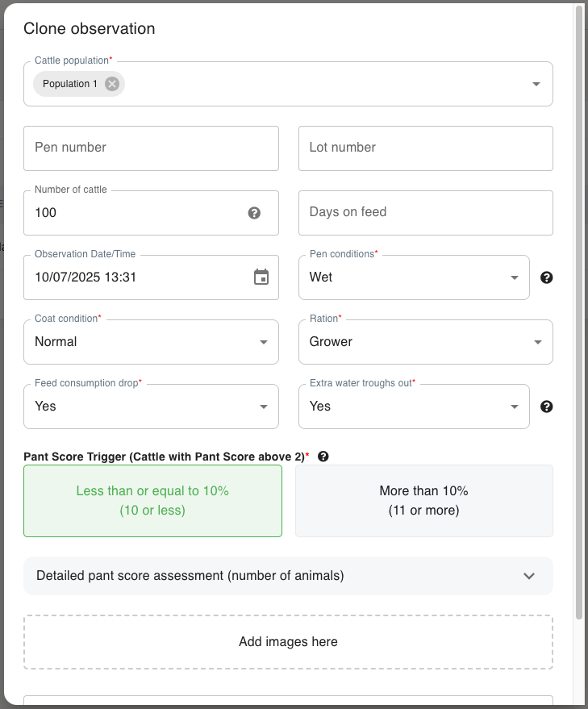Click the Add images here area
The height and width of the screenshot is (709, 588).
pyautogui.click(x=288, y=642)
